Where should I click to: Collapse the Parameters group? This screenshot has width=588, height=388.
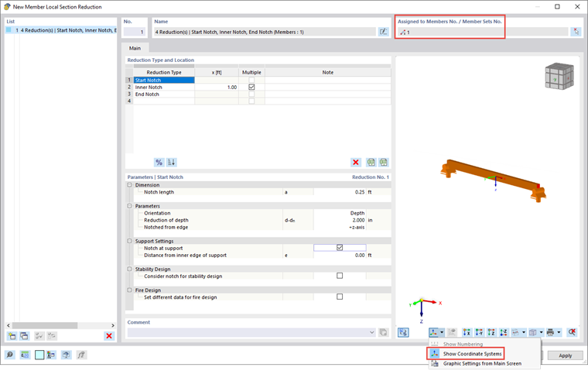(x=130, y=206)
